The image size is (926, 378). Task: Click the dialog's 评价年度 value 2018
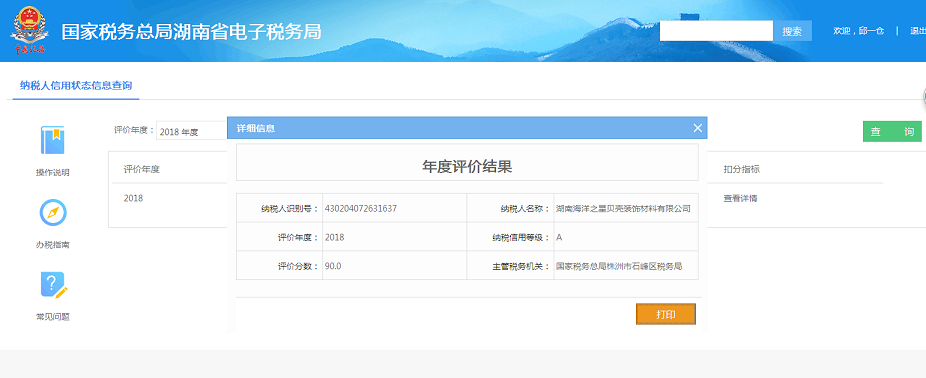click(x=334, y=237)
